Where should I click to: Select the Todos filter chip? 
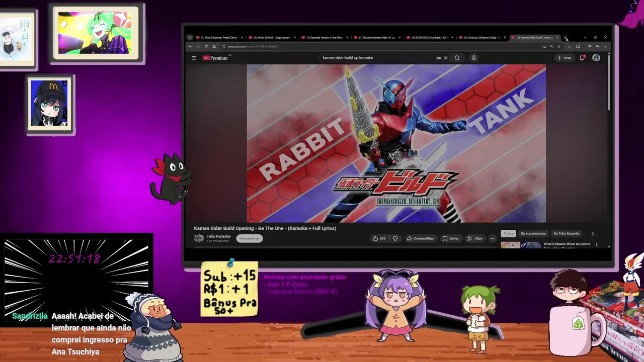pyautogui.click(x=509, y=233)
